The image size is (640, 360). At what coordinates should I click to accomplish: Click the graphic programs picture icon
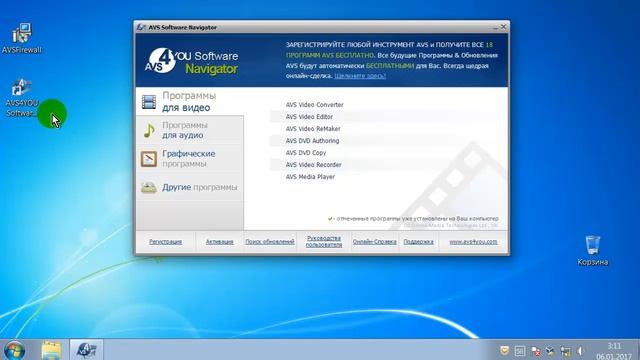pos(149,159)
